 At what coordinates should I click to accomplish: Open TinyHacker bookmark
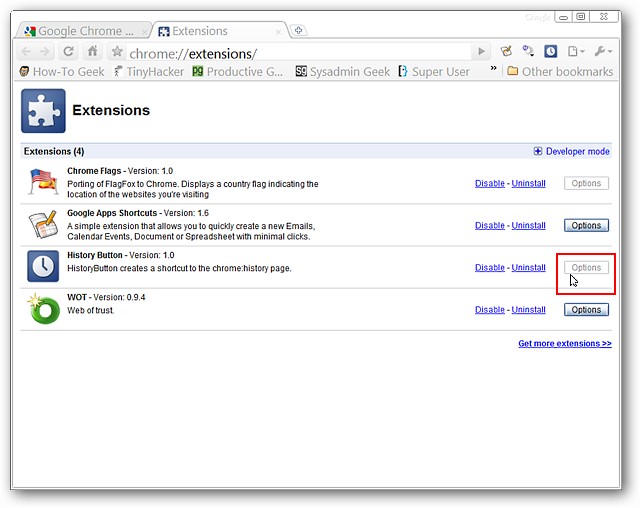[x=149, y=72]
